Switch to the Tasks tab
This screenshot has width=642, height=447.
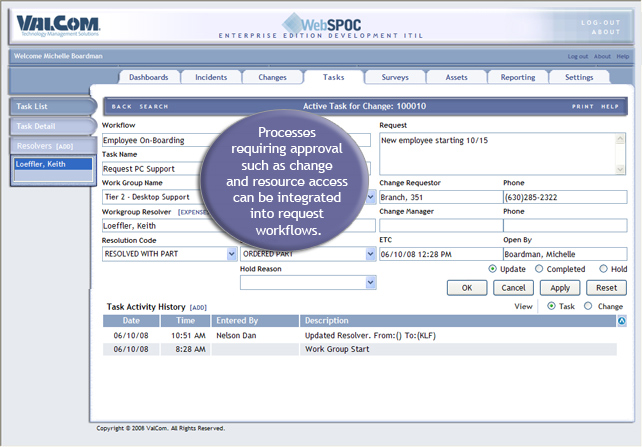333,77
